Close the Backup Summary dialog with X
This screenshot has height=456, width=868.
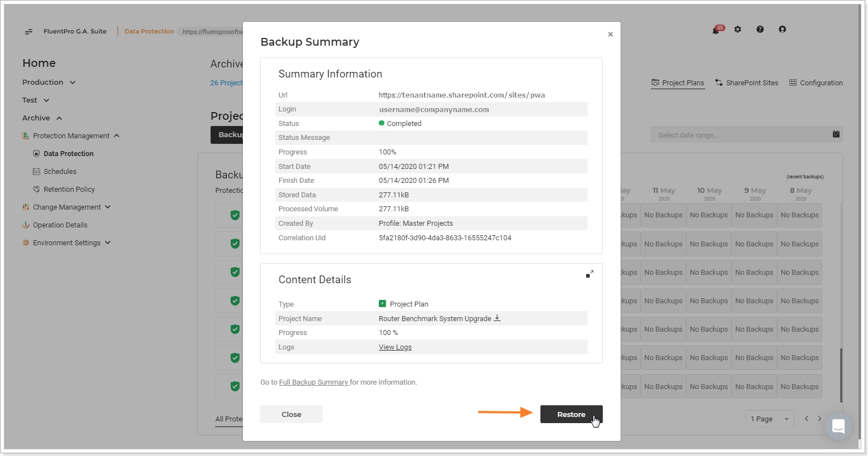pyautogui.click(x=611, y=35)
